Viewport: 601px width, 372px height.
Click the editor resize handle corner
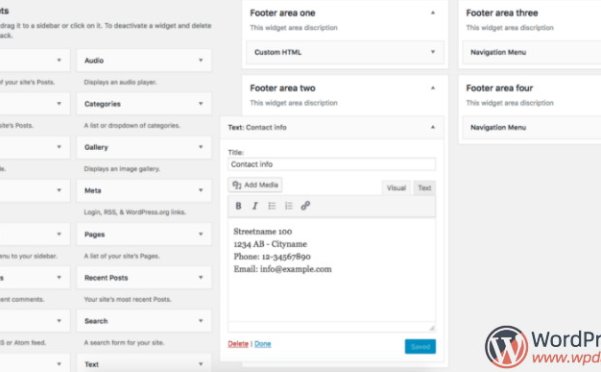tap(432, 328)
